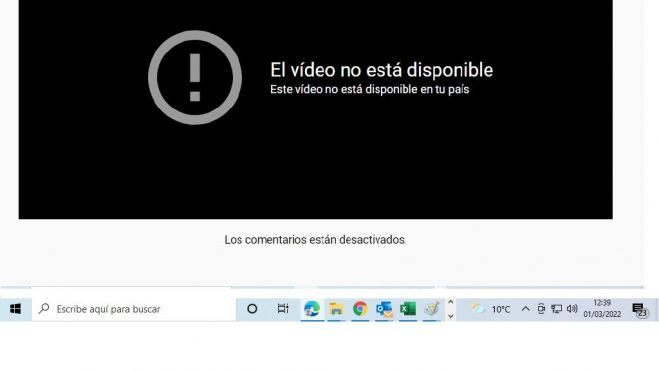
Task: Open the volume control speaker icon
Action: coord(572,309)
